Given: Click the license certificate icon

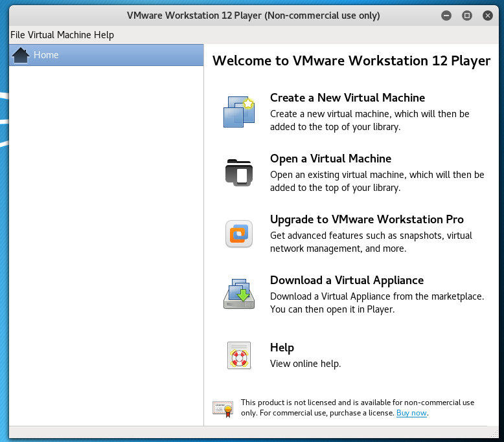Looking at the screenshot, I should click(223, 409).
